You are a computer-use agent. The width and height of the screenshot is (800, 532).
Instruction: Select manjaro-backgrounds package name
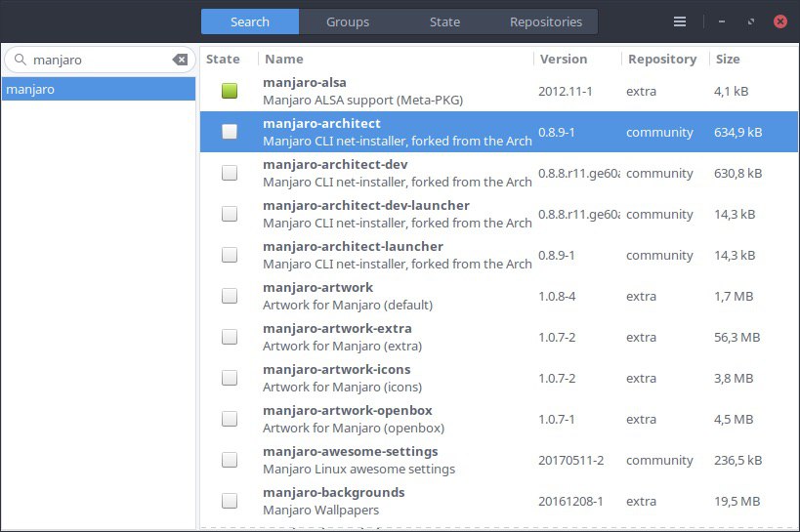click(334, 492)
